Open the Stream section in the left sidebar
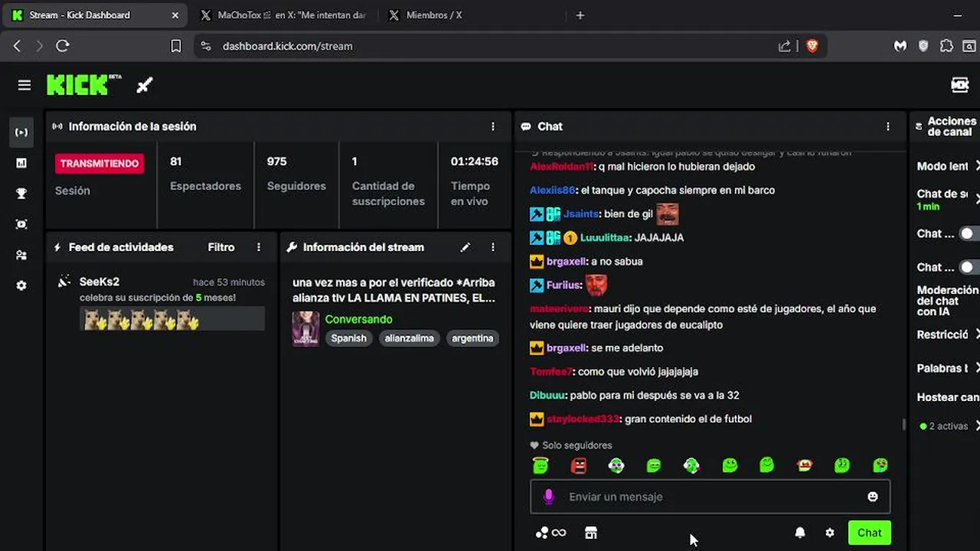This screenshot has width=980, height=551. point(21,132)
